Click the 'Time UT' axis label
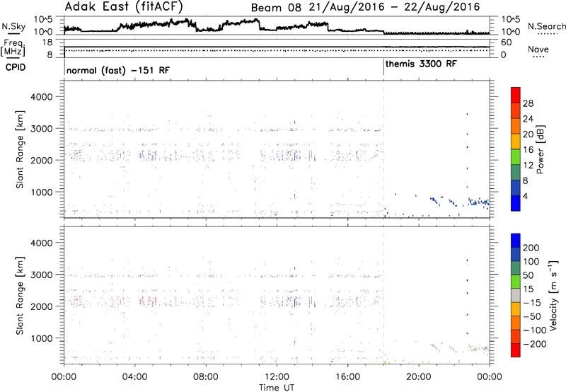 pyautogui.click(x=276, y=388)
